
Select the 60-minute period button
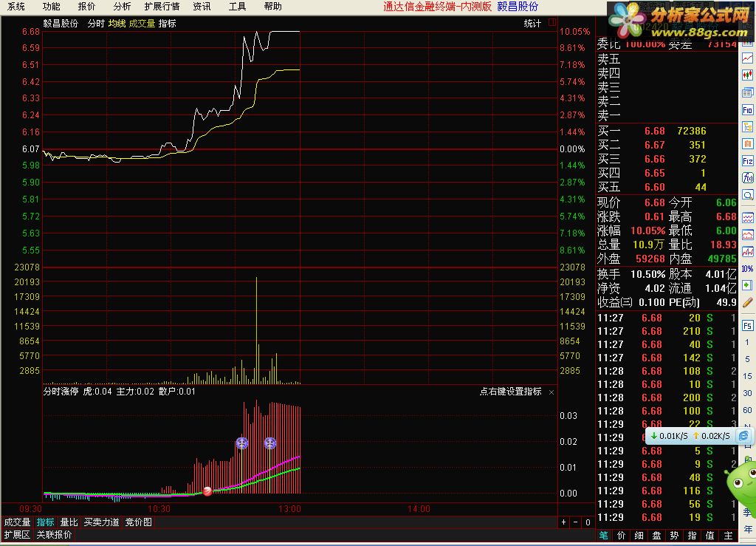point(747,410)
